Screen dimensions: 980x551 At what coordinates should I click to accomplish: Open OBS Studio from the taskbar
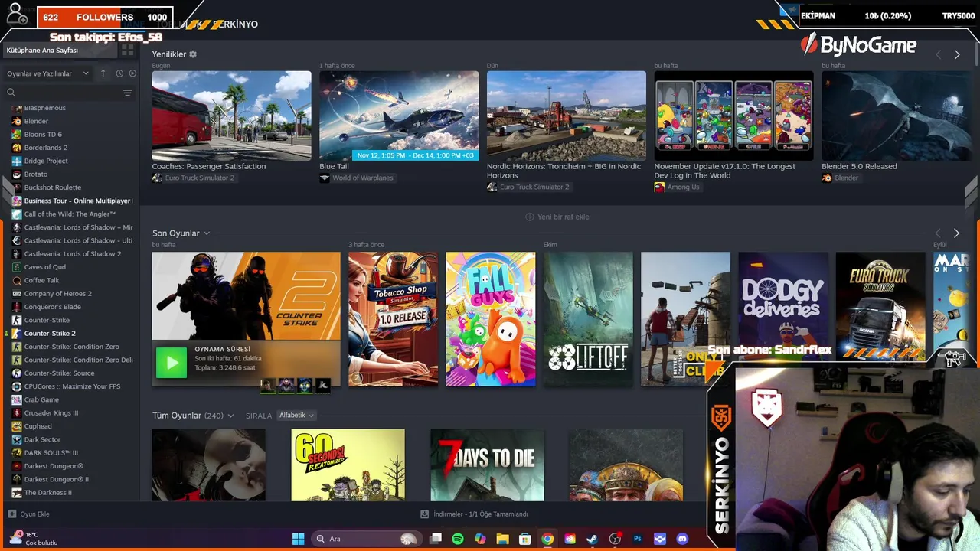click(615, 539)
